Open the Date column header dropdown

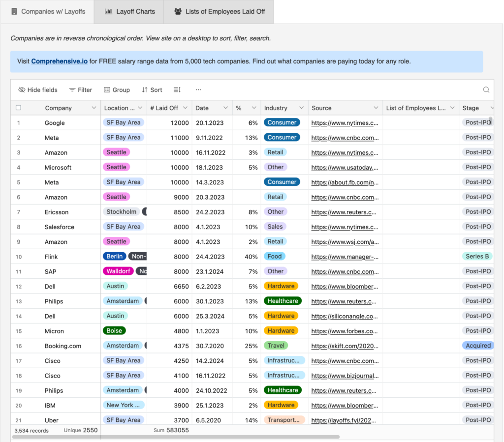pos(225,108)
